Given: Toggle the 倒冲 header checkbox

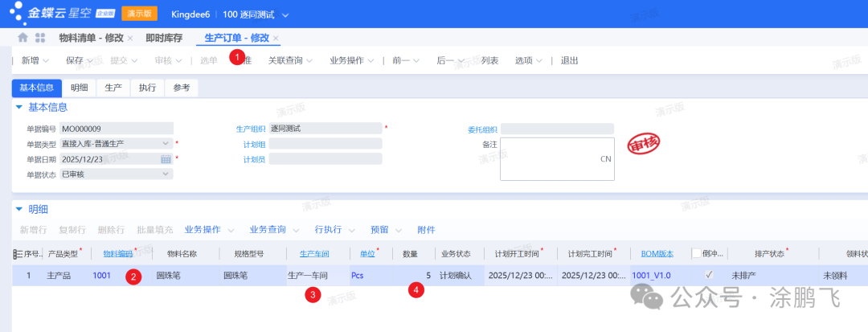Looking at the screenshot, I should click(697, 254).
